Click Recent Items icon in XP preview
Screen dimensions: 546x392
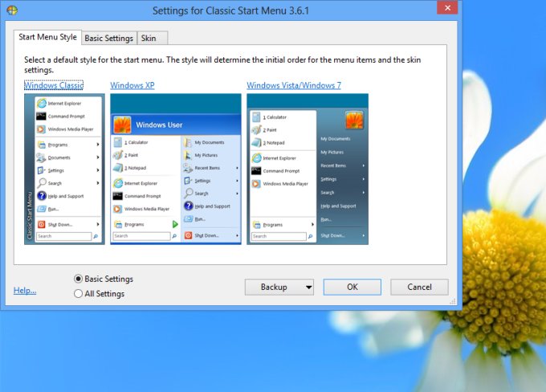188,168
